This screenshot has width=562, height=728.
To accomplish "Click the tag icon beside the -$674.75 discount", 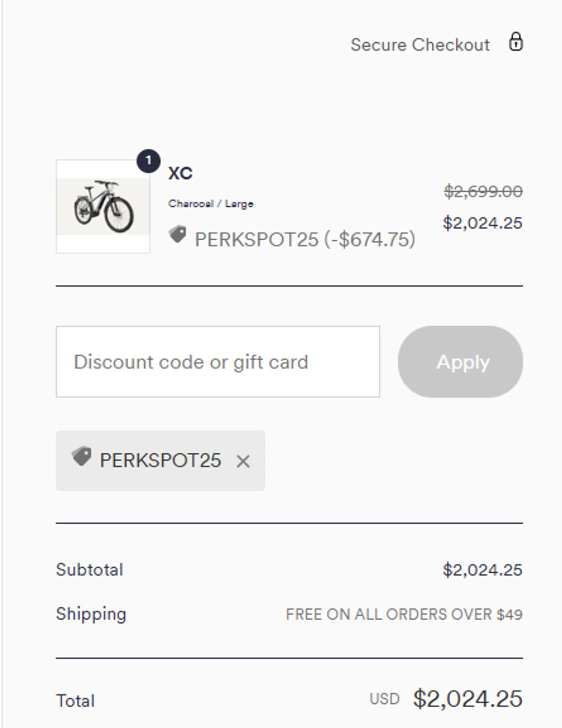I will click(x=178, y=234).
